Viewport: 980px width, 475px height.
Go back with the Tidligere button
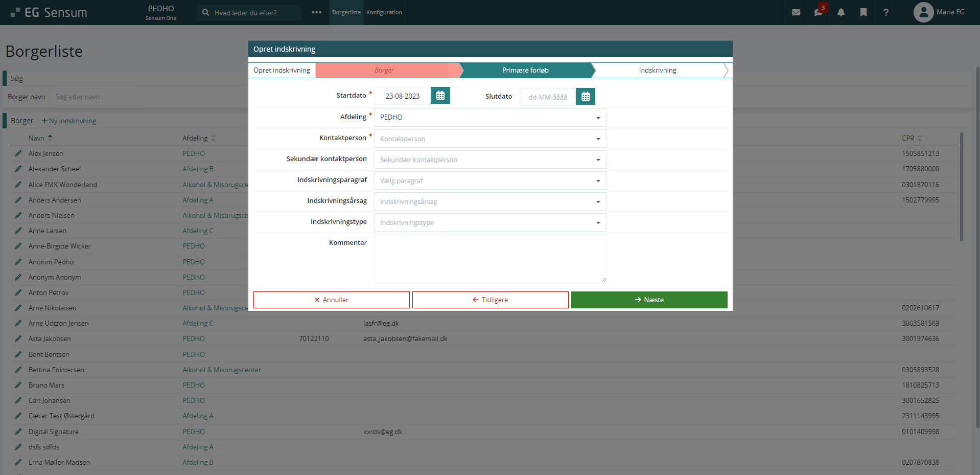tap(490, 300)
